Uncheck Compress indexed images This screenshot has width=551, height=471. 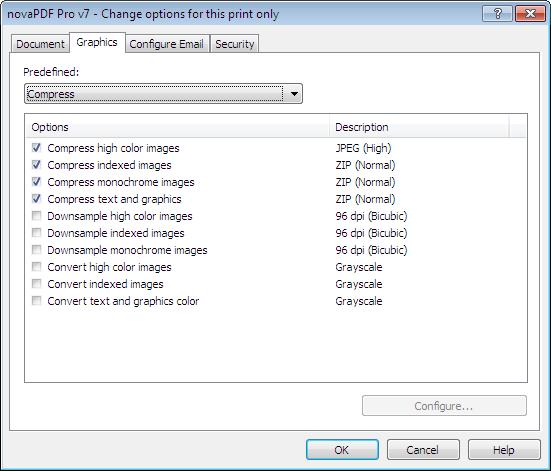click(x=37, y=164)
